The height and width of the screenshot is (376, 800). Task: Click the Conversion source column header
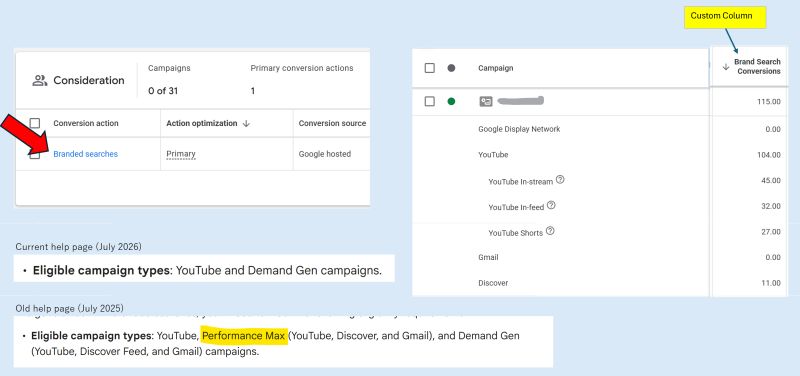pos(332,123)
